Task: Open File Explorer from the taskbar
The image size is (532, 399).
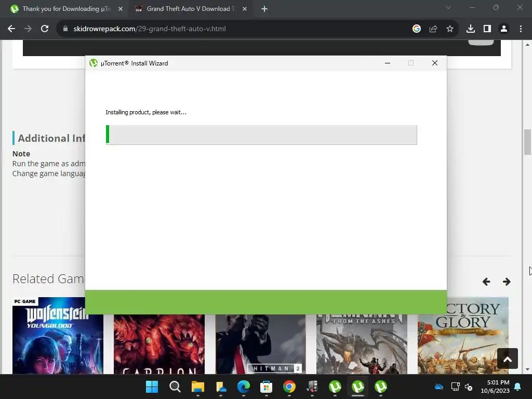Action: tap(198, 387)
